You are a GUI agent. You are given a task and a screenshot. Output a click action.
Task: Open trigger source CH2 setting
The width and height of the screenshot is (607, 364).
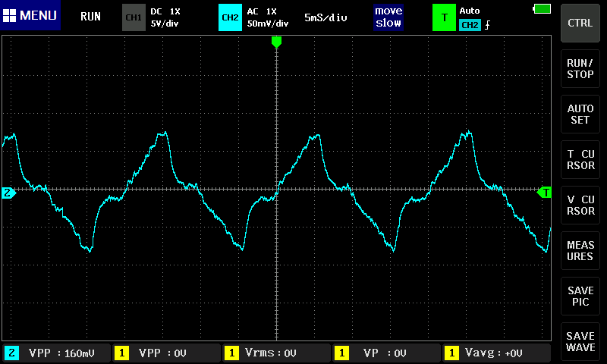(470, 25)
